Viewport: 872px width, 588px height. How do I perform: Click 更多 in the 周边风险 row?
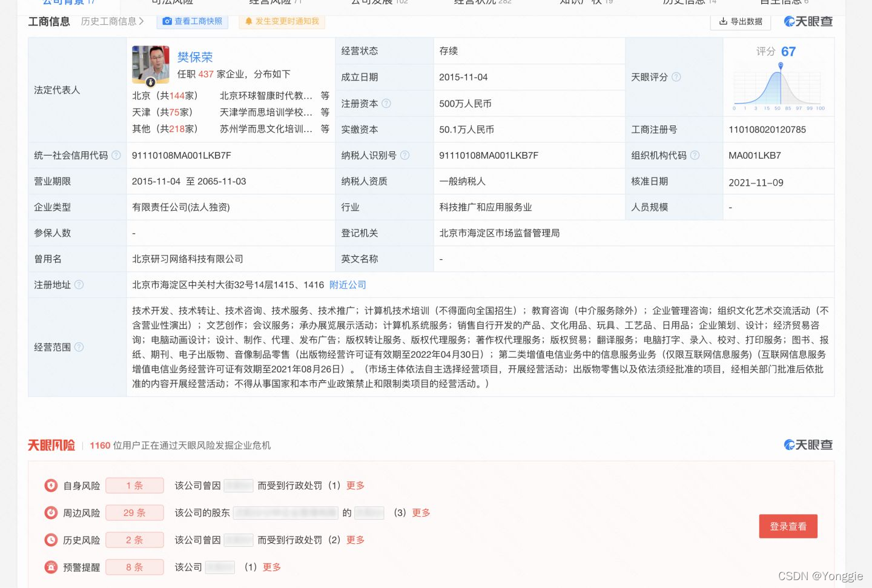[x=421, y=513]
